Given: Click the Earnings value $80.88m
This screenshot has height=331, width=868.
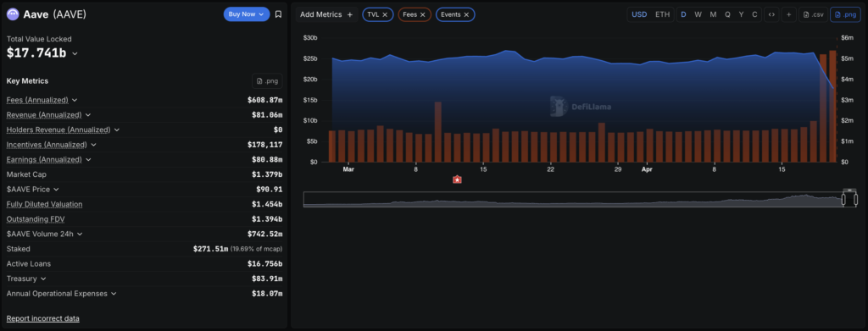Looking at the screenshot, I should pos(267,160).
